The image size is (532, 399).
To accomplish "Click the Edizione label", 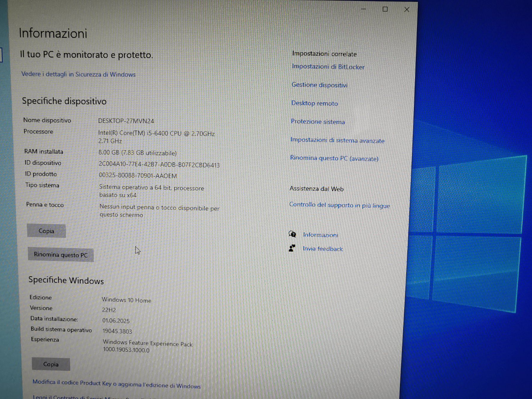I will [x=40, y=297].
